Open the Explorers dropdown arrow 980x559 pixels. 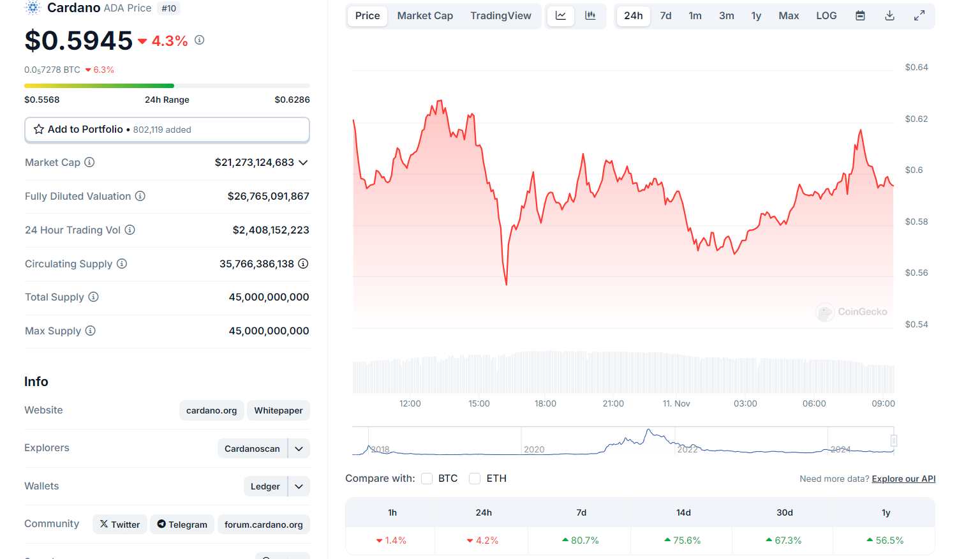(299, 449)
